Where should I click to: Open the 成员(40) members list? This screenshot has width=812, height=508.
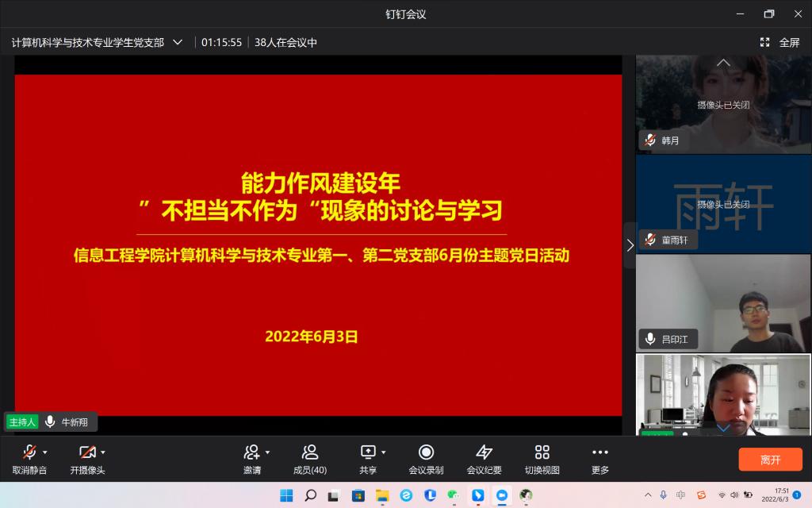[x=310, y=459]
